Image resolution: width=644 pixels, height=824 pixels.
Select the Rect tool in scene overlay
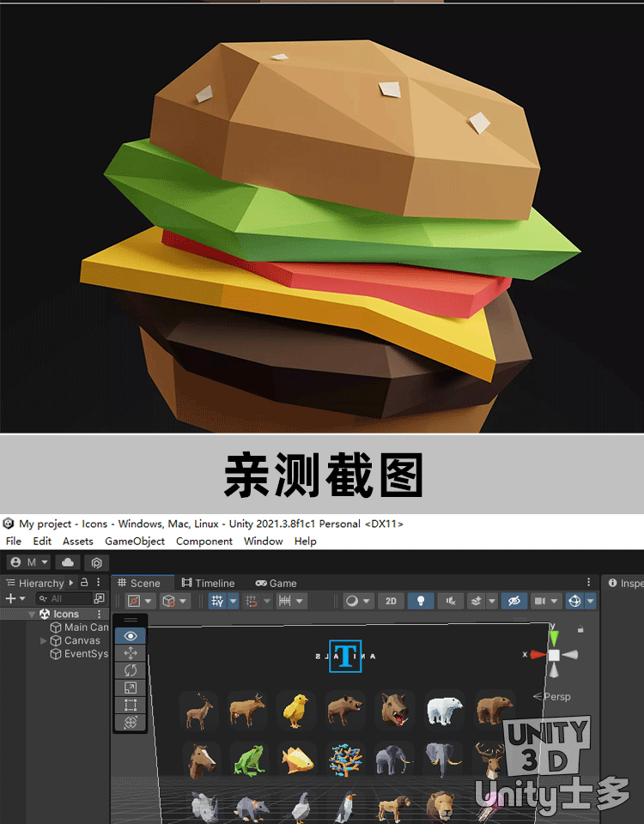click(131, 705)
